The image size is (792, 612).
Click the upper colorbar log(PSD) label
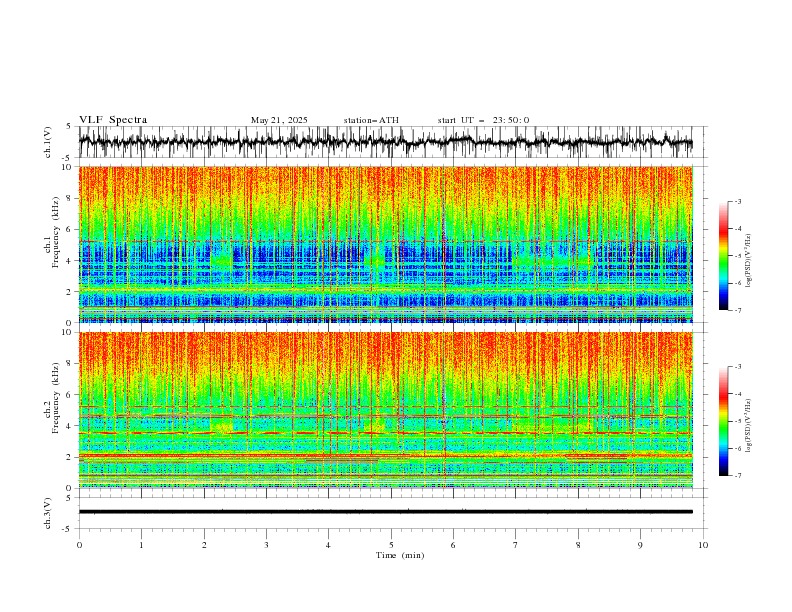tap(749, 261)
